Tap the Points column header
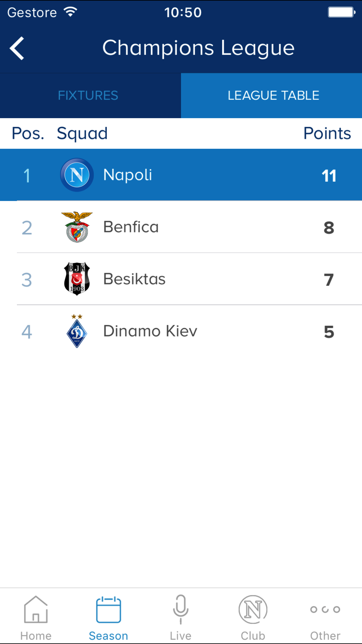362x644 pixels. 327,133
